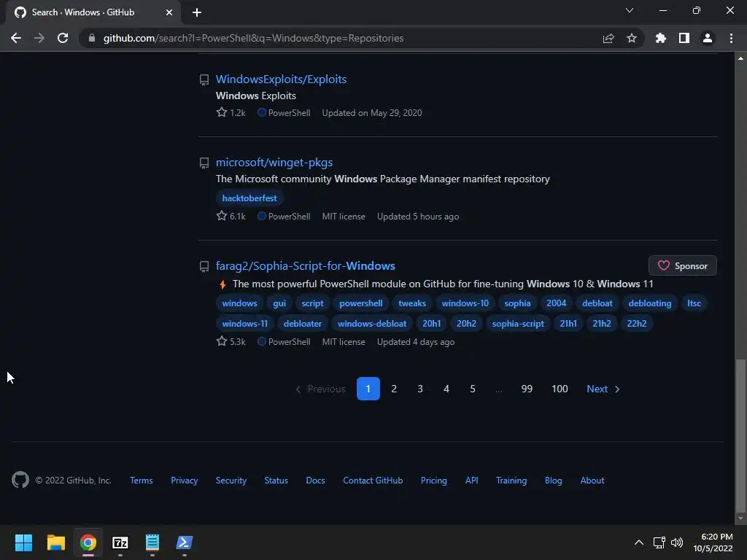Click the GitHub logo in the footer
Screen dimensions: 747x560
click(20, 480)
